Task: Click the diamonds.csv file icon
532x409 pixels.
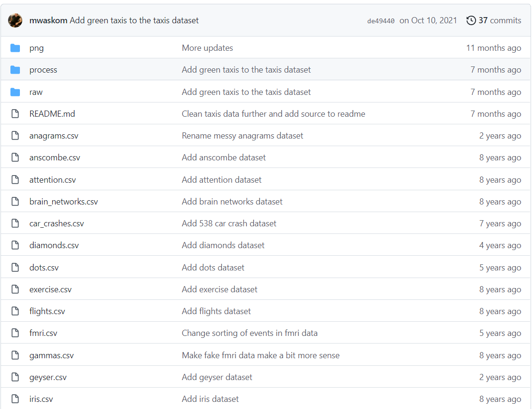Action: click(x=15, y=245)
